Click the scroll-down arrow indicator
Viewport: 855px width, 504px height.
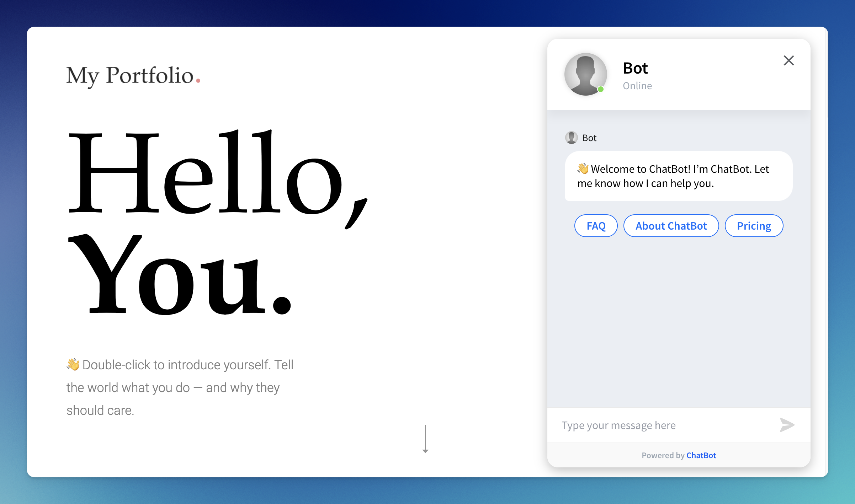pyautogui.click(x=425, y=439)
